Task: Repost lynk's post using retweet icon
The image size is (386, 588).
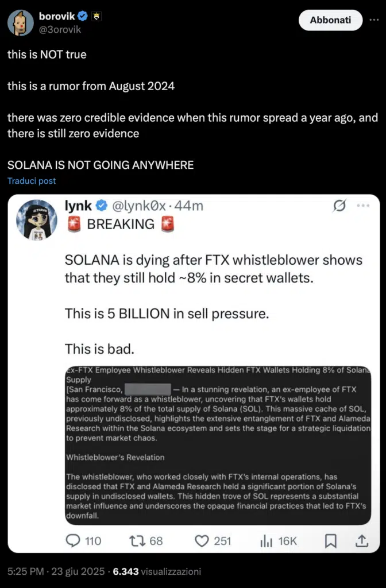Action: (x=137, y=541)
